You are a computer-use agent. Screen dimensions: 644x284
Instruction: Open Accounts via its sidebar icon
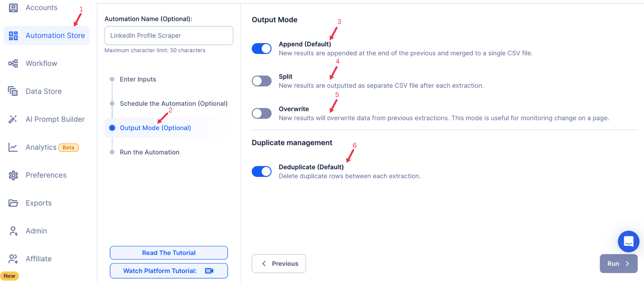coord(13,7)
